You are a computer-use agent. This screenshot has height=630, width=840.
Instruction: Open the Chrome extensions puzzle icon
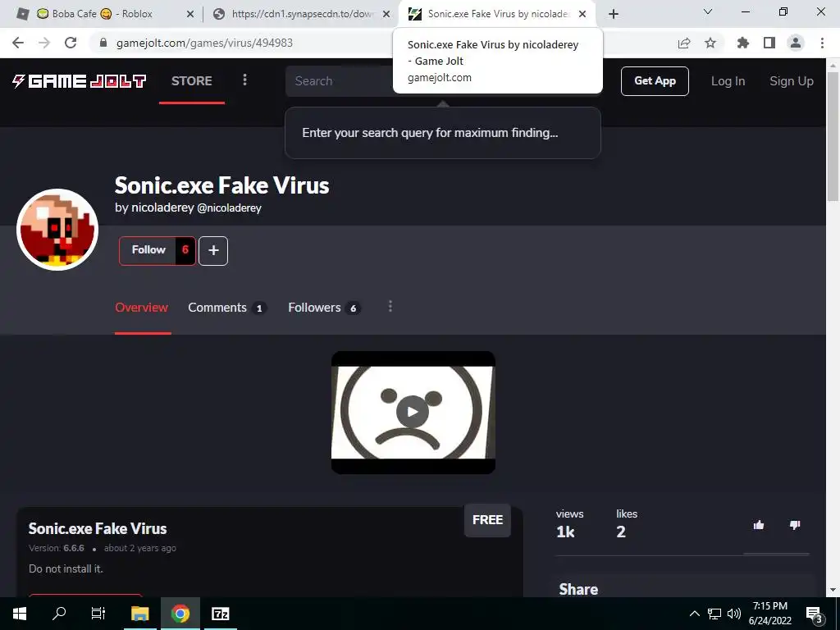coord(742,43)
